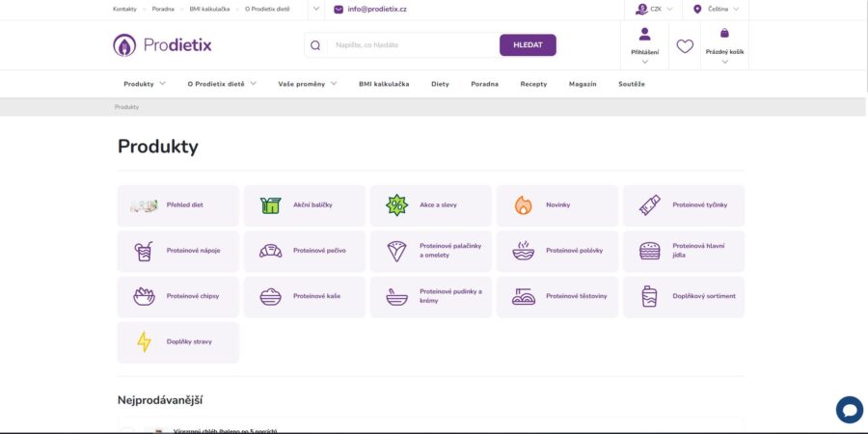Click the BMI kalkulačka top bar link
The height and width of the screenshot is (434, 868).
[x=210, y=10]
